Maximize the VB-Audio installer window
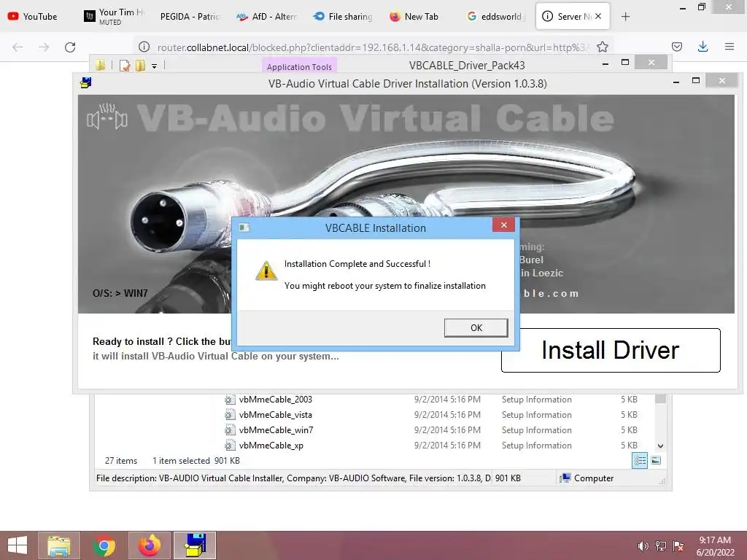This screenshot has width=747, height=560. coord(696,81)
